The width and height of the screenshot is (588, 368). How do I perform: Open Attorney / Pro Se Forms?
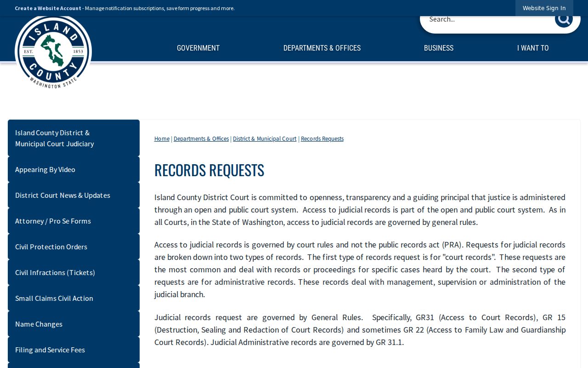click(73, 221)
